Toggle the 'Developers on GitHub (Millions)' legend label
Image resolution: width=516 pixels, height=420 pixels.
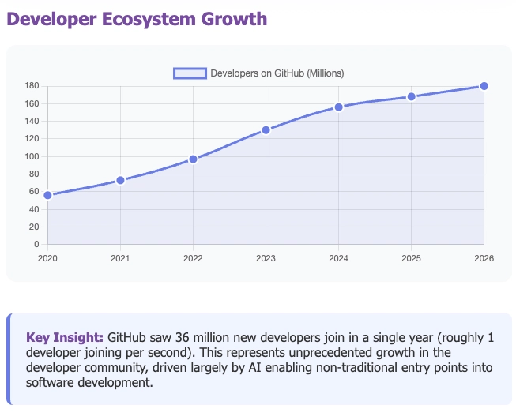point(277,73)
